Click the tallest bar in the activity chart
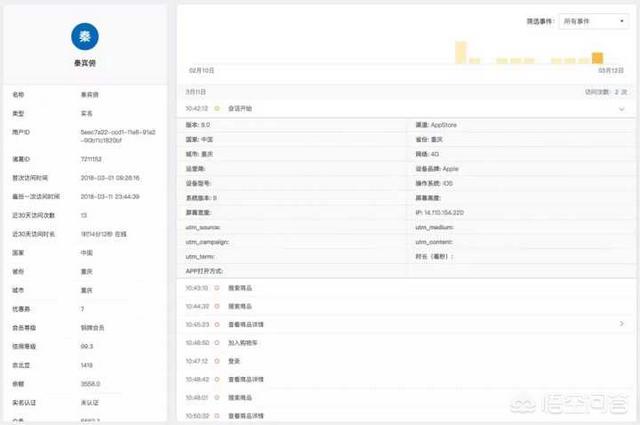Screen dimensions: 640x425 [x=461, y=53]
